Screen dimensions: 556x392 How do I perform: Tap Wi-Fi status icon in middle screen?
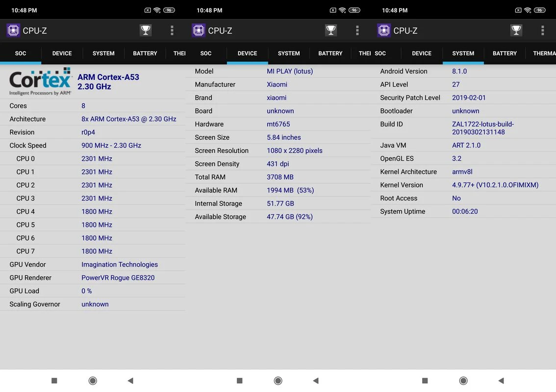pyautogui.click(x=343, y=10)
